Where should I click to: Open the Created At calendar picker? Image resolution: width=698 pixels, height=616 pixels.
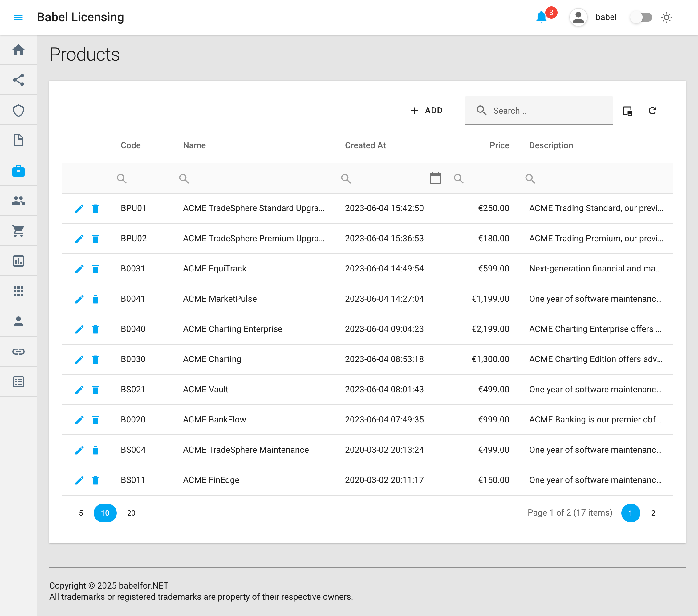pos(435,178)
